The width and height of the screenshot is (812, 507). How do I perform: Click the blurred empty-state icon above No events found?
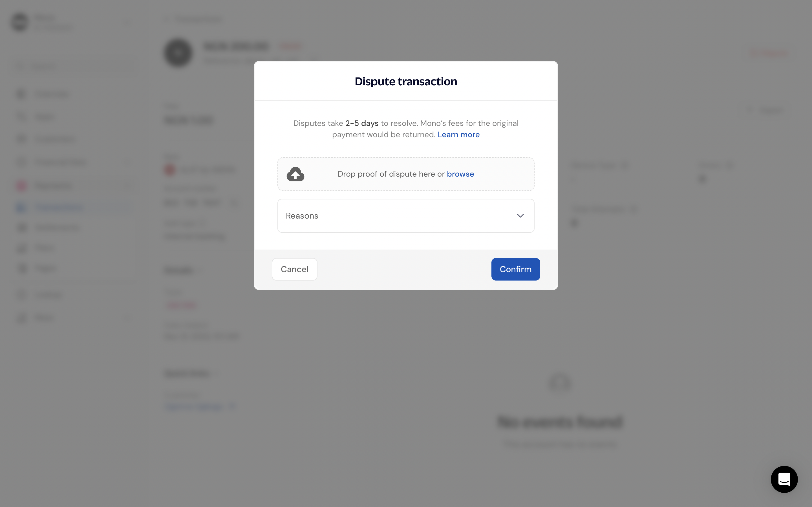click(560, 383)
